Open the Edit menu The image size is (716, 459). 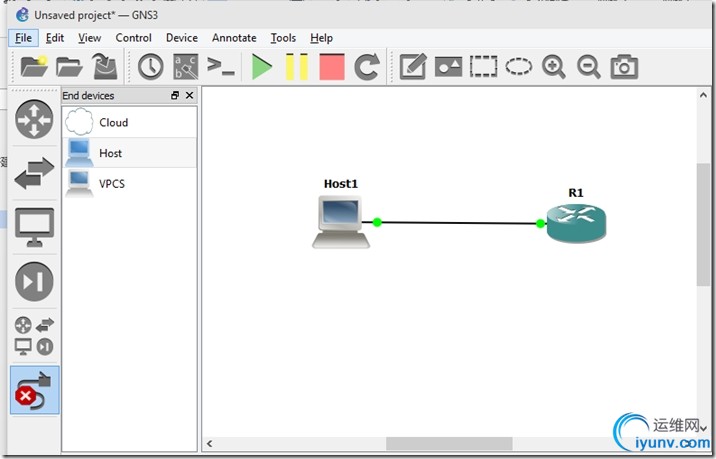pos(55,38)
